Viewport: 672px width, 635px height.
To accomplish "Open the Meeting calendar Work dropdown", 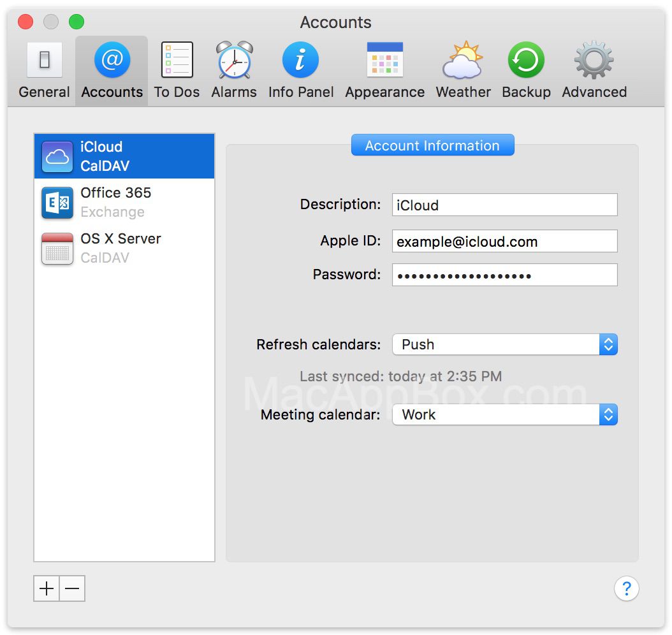I will (505, 414).
